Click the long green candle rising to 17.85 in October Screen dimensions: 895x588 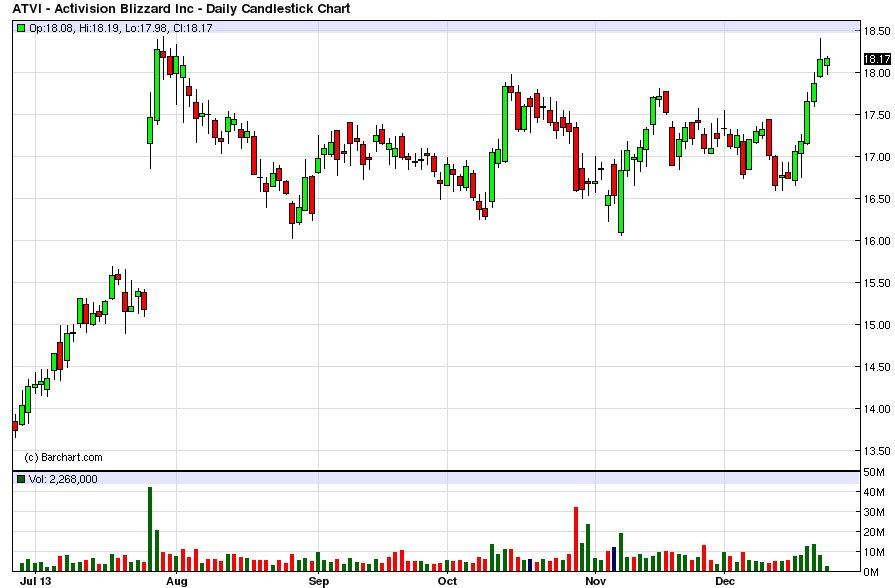point(505,123)
